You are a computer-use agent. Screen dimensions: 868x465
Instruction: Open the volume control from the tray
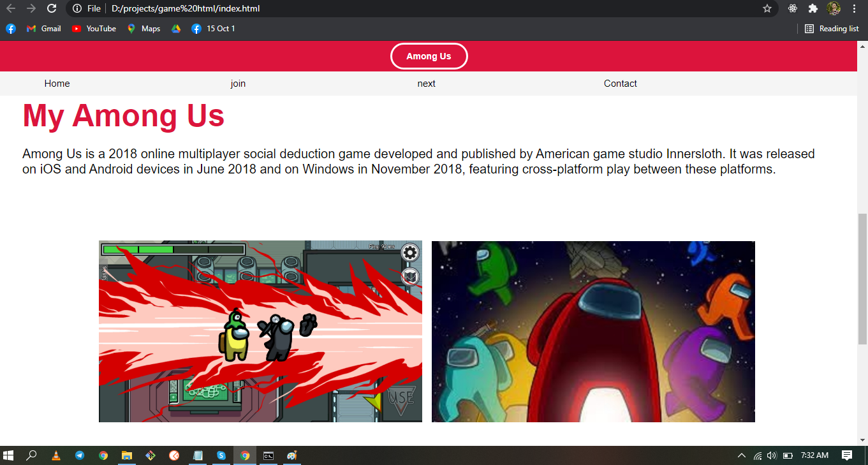coord(771,455)
